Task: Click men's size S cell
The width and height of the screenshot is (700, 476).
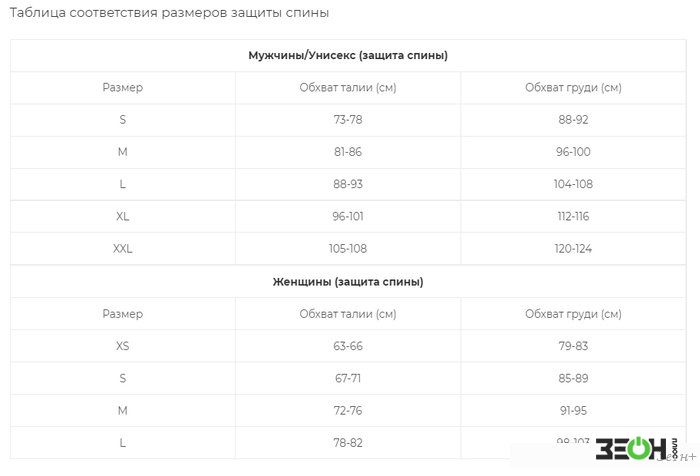Action: 123,120
